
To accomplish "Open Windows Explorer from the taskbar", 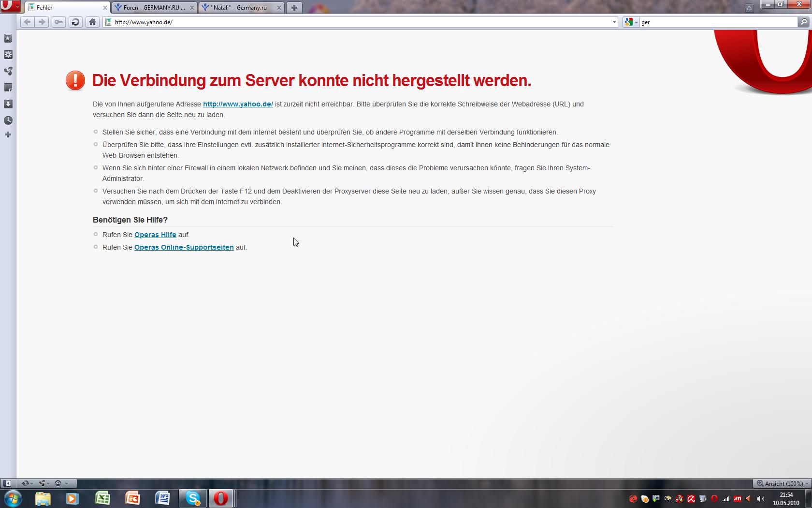I will [x=43, y=498].
